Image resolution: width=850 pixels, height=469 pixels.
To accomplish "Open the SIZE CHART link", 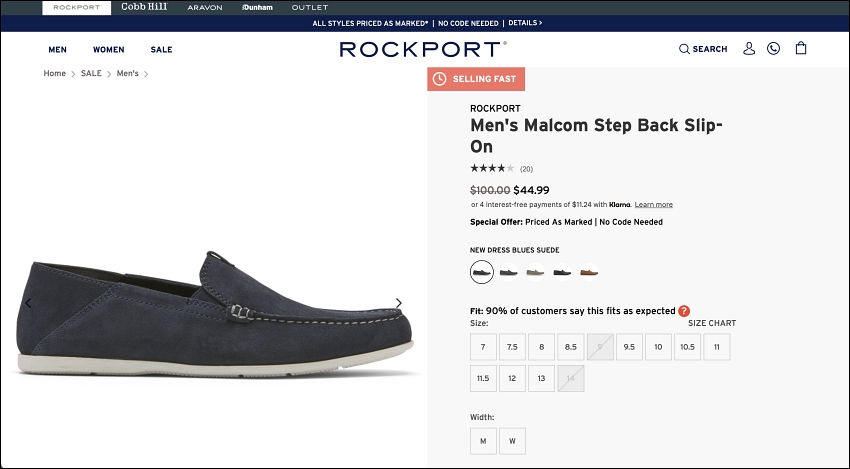I will tap(712, 323).
